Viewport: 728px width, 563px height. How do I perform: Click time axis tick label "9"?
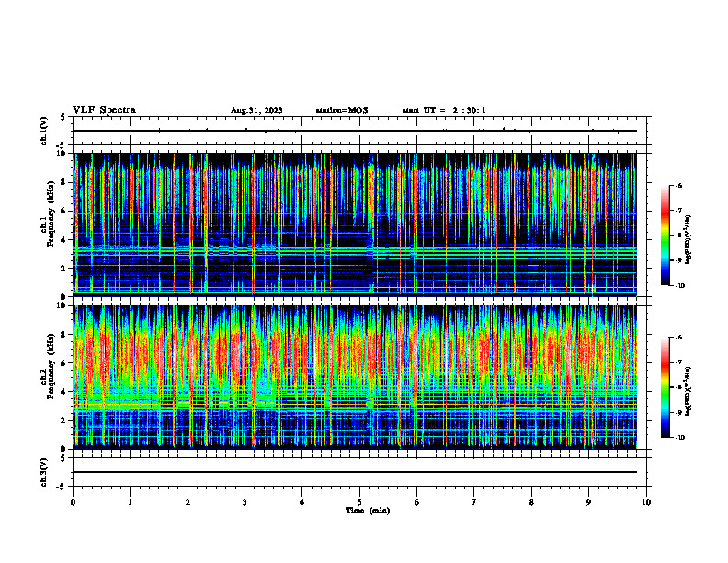tap(588, 502)
